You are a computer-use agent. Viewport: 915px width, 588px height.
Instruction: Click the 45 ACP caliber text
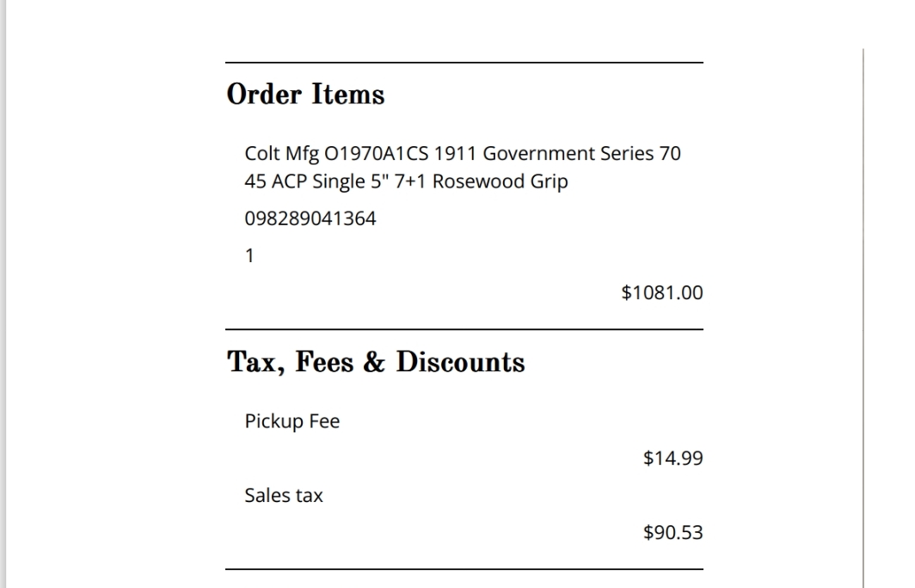[x=276, y=181]
